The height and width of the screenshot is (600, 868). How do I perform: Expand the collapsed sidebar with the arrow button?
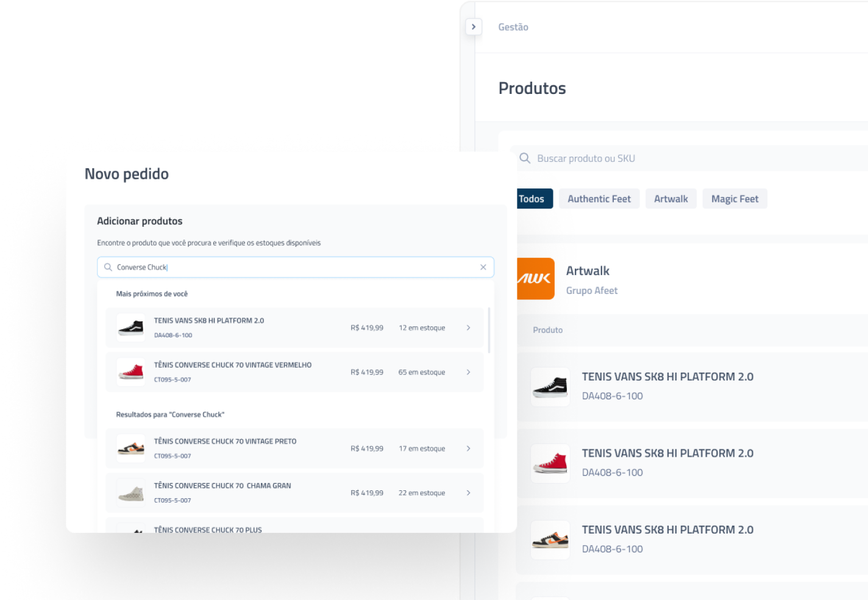(474, 27)
